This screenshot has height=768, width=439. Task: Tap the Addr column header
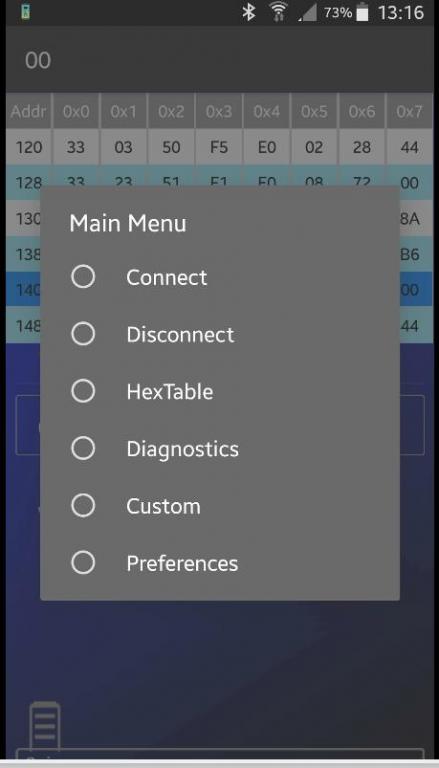point(28,112)
